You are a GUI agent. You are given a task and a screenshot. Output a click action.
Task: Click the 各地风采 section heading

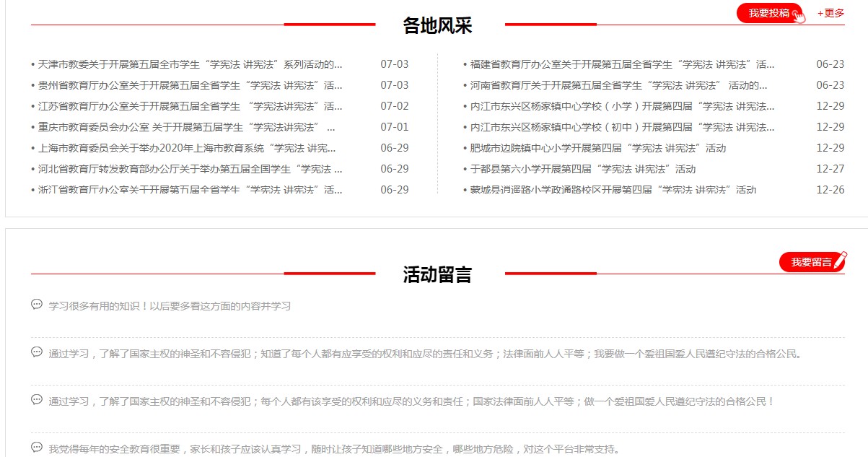[437, 25]
